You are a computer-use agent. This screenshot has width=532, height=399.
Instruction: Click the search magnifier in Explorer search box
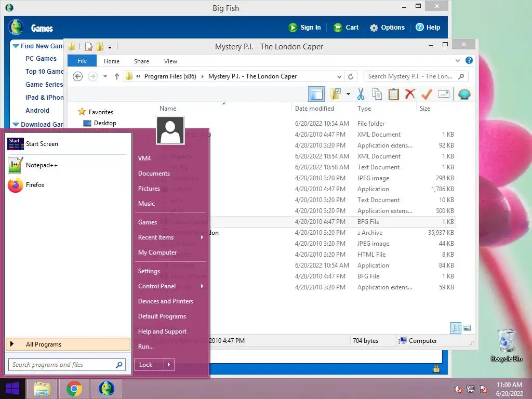tap(461, 76)
